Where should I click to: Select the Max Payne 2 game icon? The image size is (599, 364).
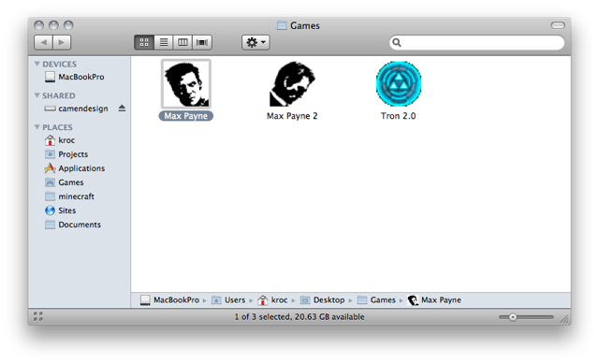tap(292, 84)
